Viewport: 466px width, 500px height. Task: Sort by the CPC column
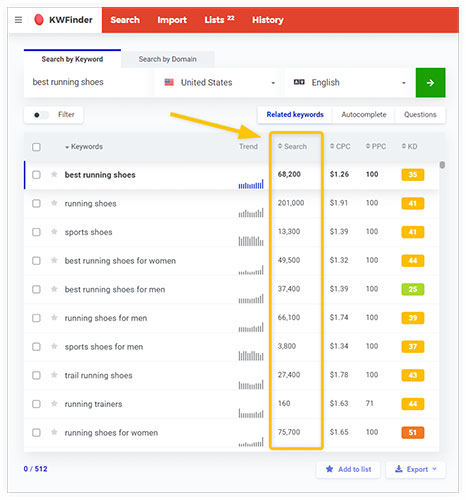(x=340, y=146)
